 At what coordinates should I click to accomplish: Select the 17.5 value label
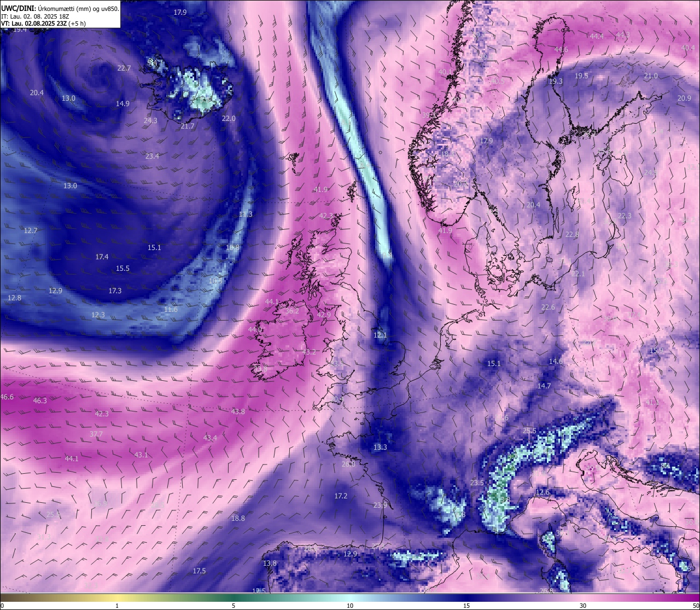pyautogui.click(x=199, y=571)
